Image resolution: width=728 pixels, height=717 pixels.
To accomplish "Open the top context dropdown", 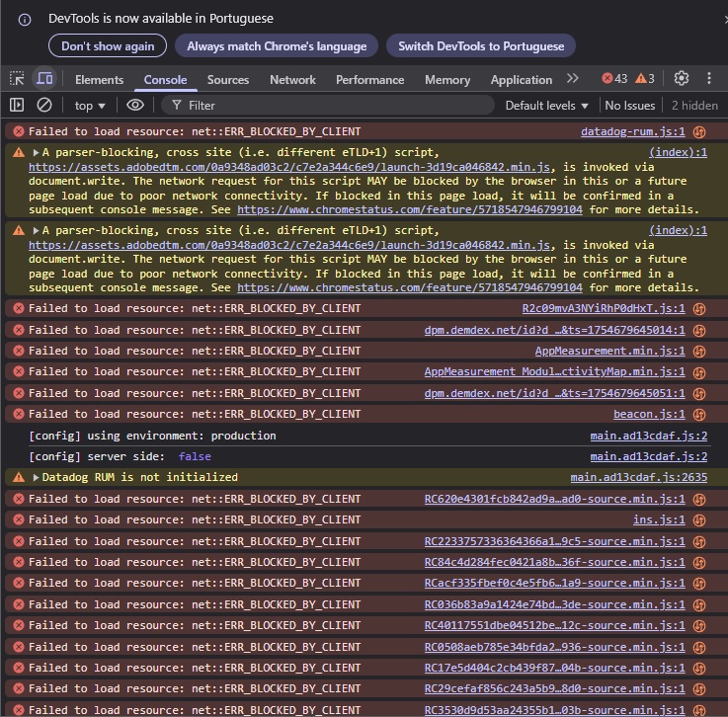I will (90, 106).
